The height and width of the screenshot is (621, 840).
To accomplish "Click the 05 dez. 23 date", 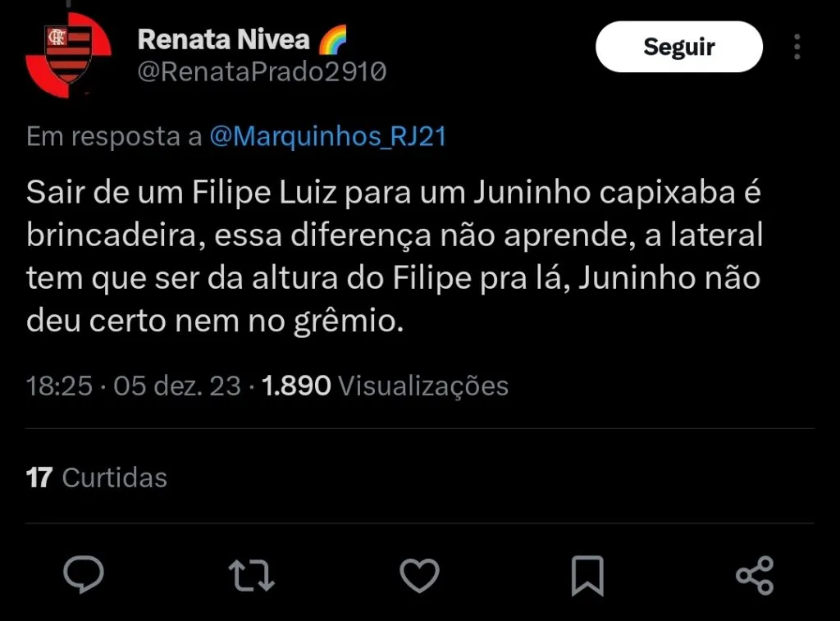I will point(177,386).
